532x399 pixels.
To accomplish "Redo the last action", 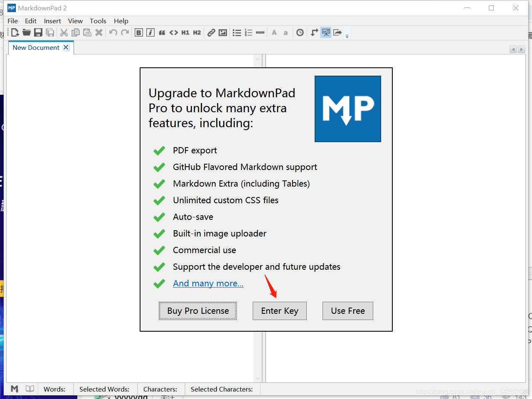I will [125, 32].
